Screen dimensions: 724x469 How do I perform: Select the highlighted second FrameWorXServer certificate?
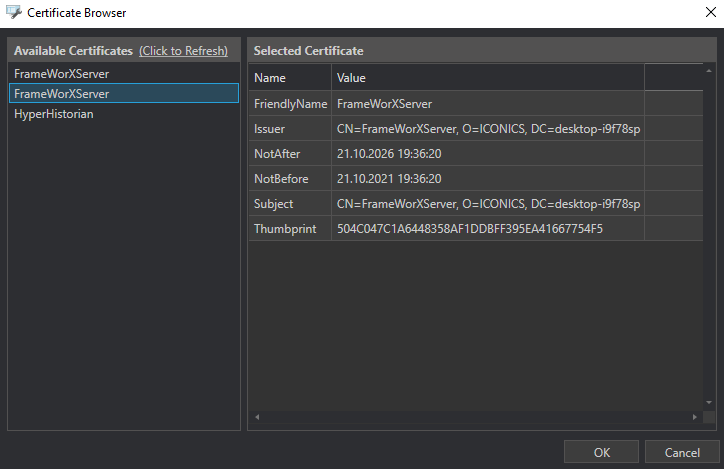pos(124,93)
